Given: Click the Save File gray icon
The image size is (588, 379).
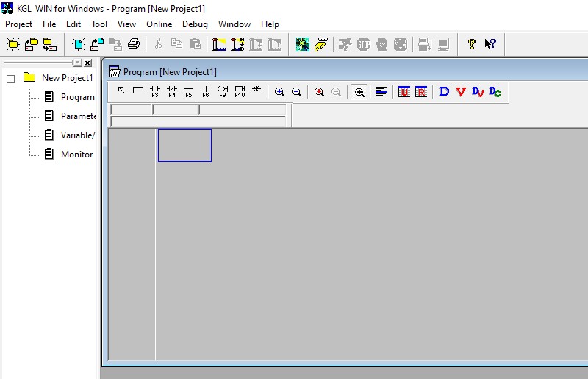Looking at the screenshot, I should (115, 44).
